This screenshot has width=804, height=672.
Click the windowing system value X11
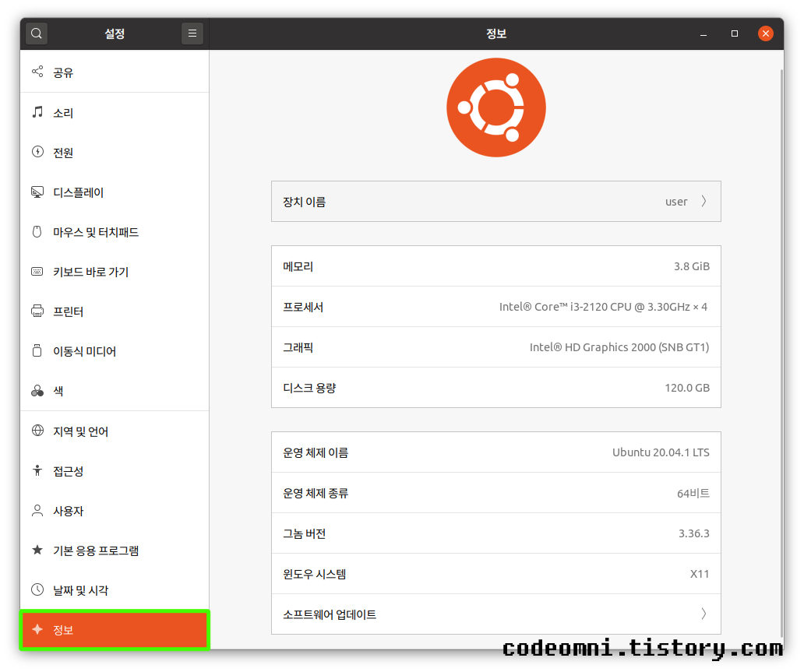[x=700, y=574]
